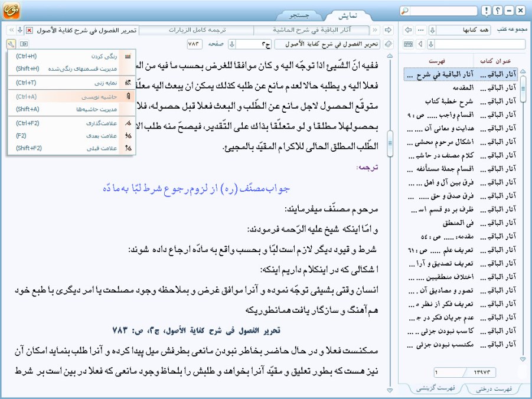The image size is (532, 399).
Task: Select رنگی کردن (Ctrl+H) from the menu
Action: click(71, 56)
